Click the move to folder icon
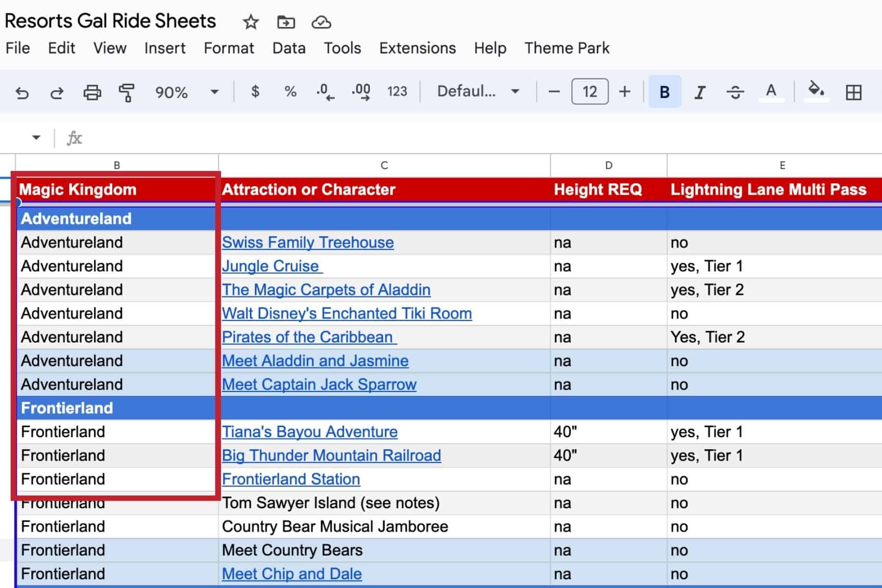Viewport: 882px width, 588px height. 286,22
